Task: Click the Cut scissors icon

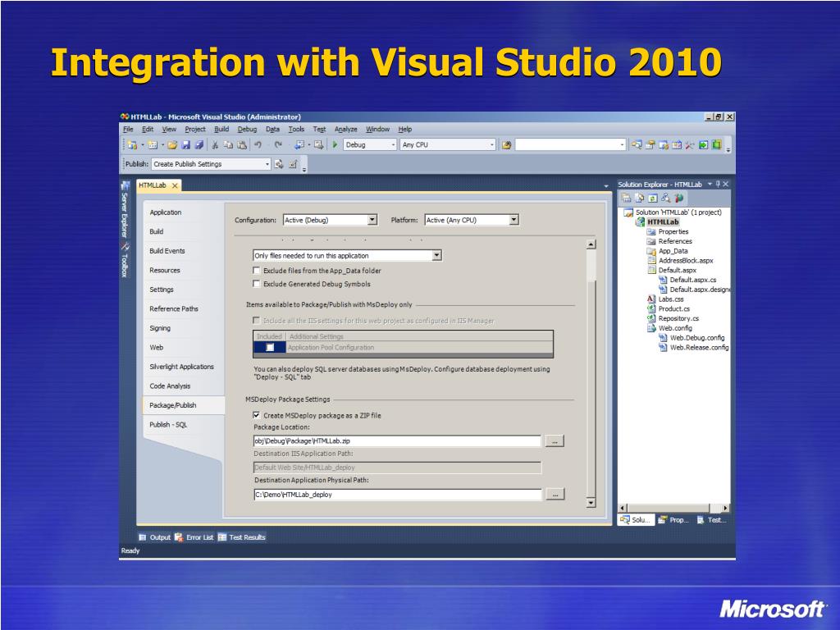Action: pos(214,145)
